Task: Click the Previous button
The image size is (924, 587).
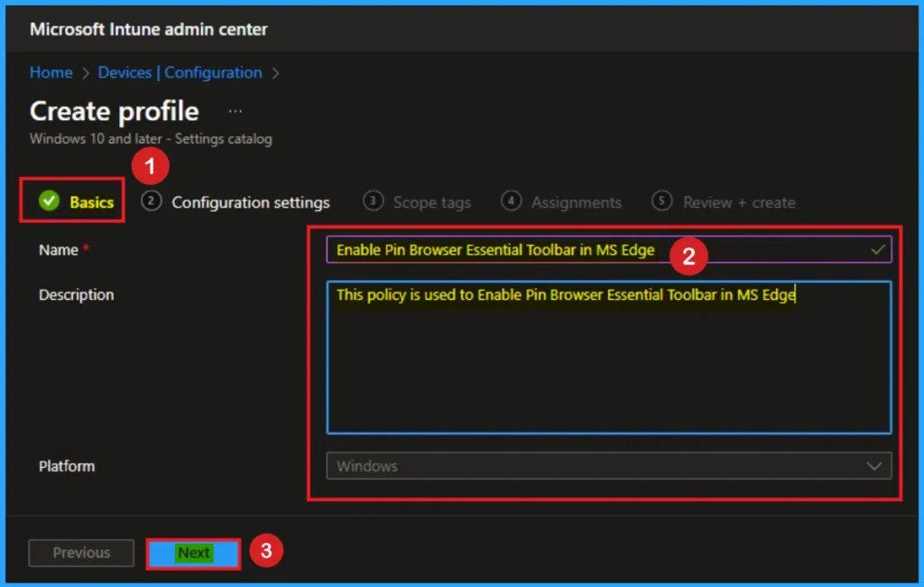Action: click(81, 553)
